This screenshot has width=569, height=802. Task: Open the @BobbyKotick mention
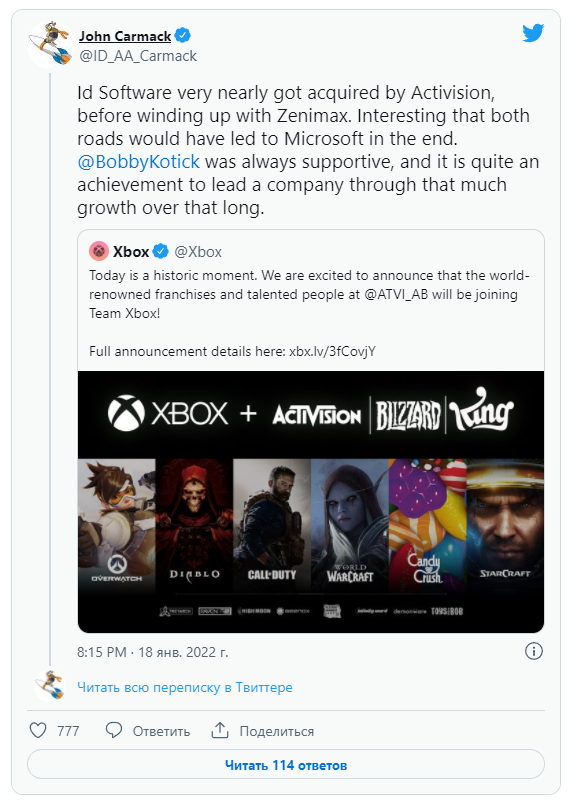[x=138, y=162]
